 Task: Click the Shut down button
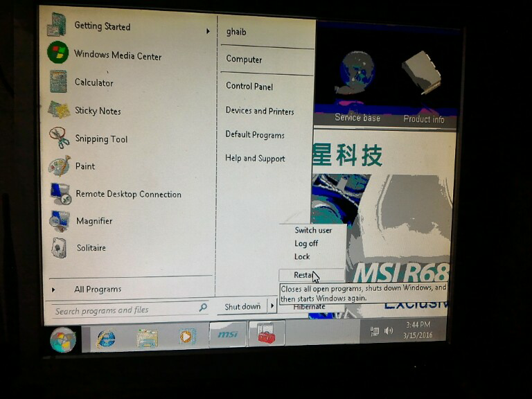pyautogui.click(x=242, y=307)
